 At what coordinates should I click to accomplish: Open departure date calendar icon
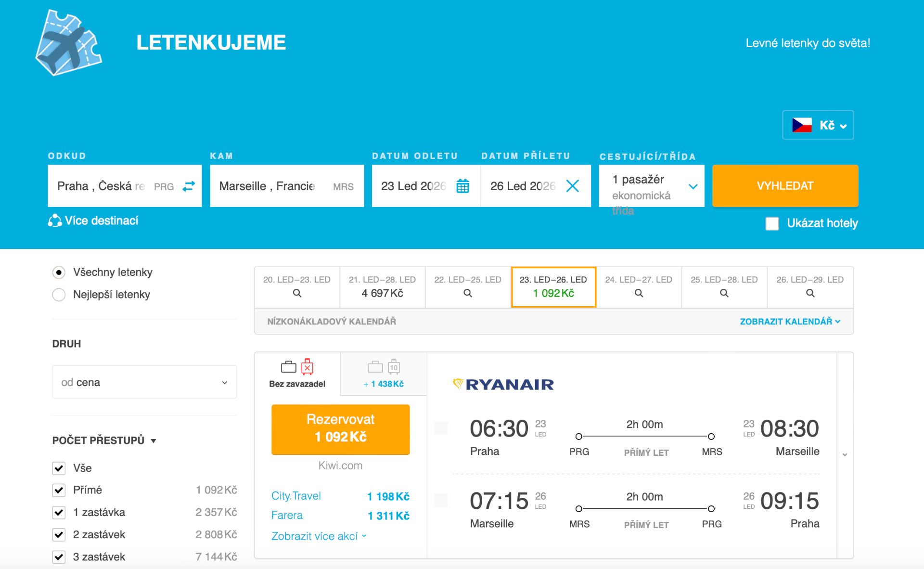coord(462,186)
